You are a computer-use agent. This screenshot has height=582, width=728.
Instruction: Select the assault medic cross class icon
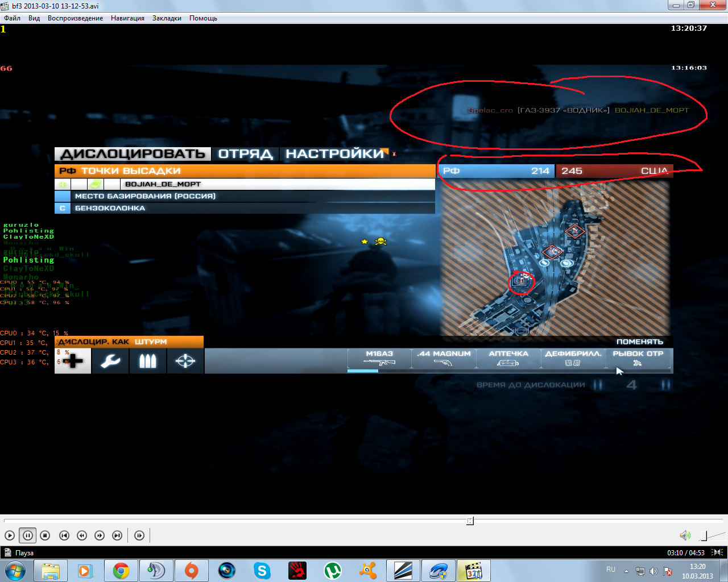pyautogui.click(x=73, y=361)
